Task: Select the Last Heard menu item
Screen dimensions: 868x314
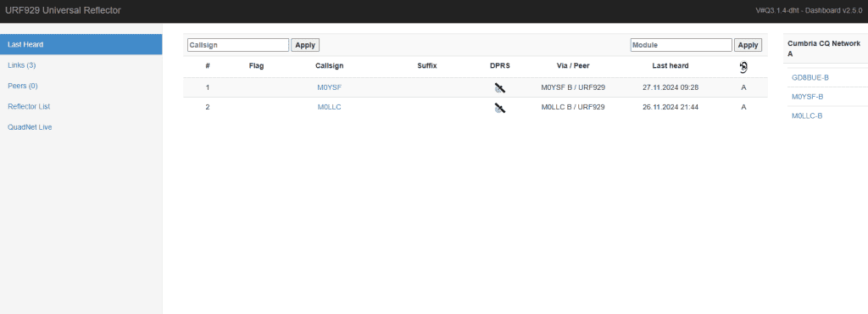Action: (x=81, y=44)
